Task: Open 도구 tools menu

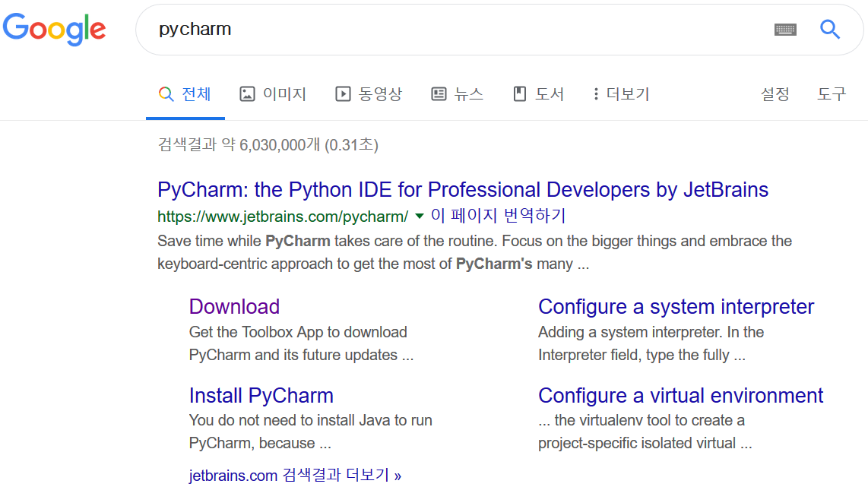Action: (832, 94)
